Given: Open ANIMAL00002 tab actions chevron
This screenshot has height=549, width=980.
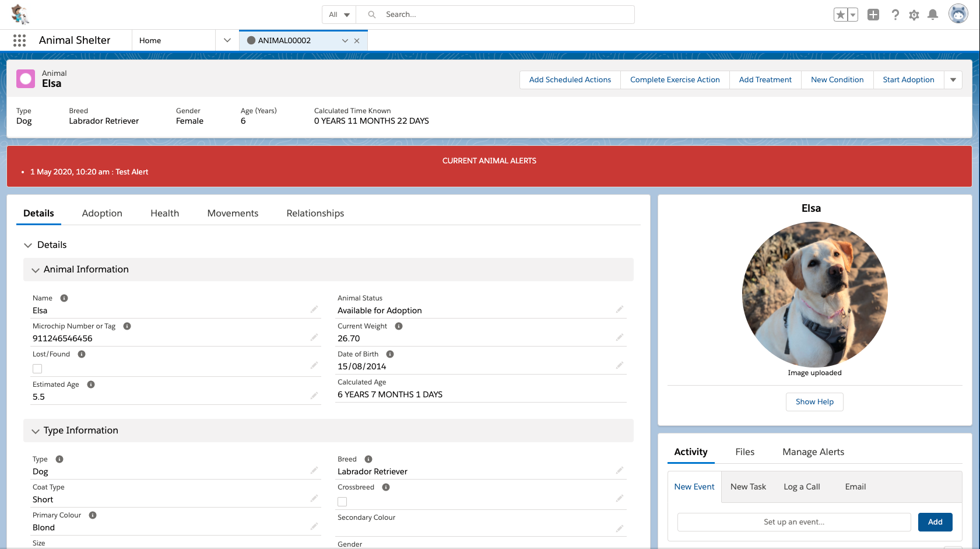Looking at the screenshot, I should coord(345,41).
